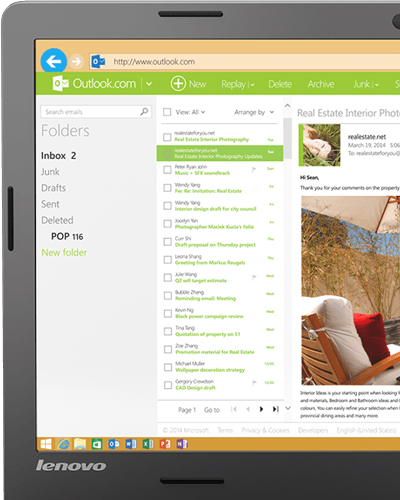Check the Peter Ryan John email checkbox
This screenshot has width=400, height=500.
click(167, 170)
